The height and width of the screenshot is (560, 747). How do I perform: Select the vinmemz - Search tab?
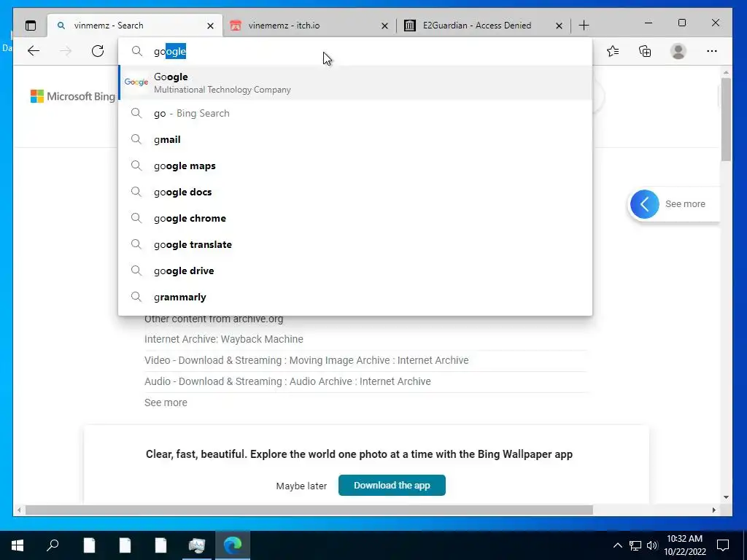tap(135, 26)
